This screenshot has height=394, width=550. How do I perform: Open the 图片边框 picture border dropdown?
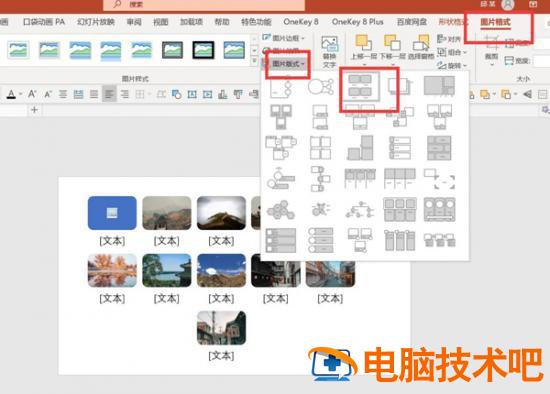pos(284,38)
